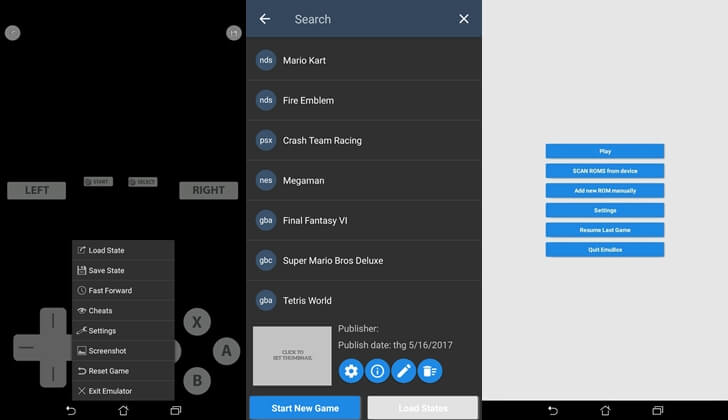Select Mario Kart in the game list

pyautogui.click(x=364, y=60)
